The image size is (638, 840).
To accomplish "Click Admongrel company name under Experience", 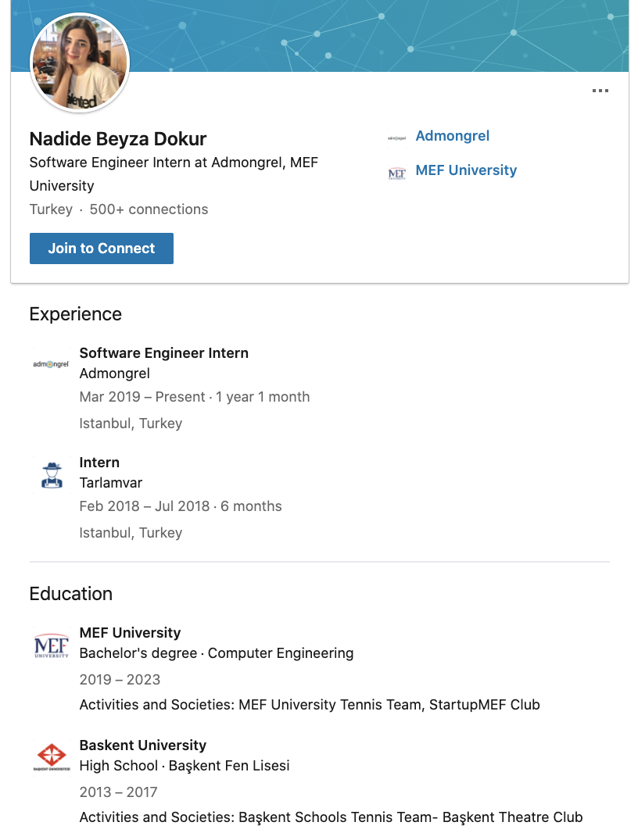I will click(114, 374).
